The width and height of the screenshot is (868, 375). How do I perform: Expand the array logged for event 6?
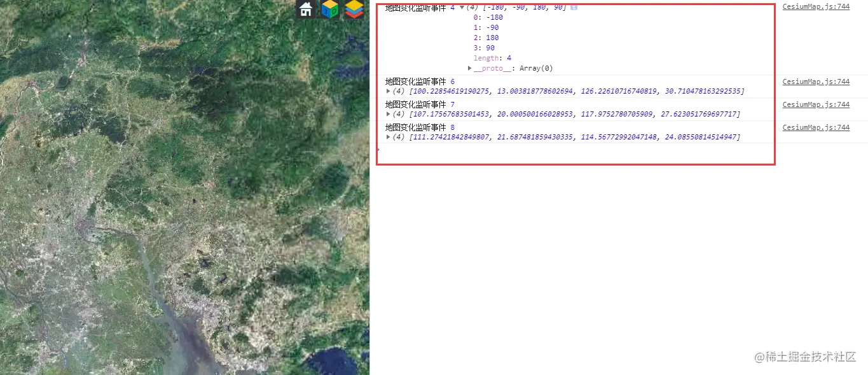(389, 91)
